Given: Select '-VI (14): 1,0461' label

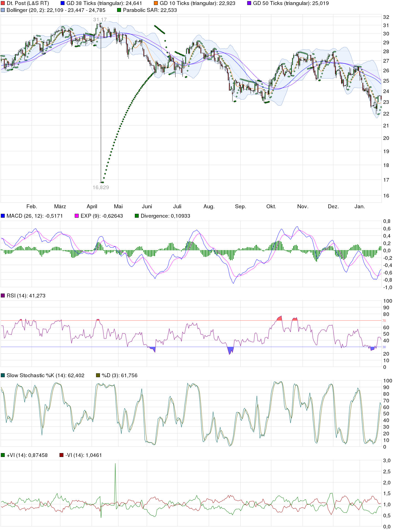Looking at the screenshot, I should [x=84, y=455].
